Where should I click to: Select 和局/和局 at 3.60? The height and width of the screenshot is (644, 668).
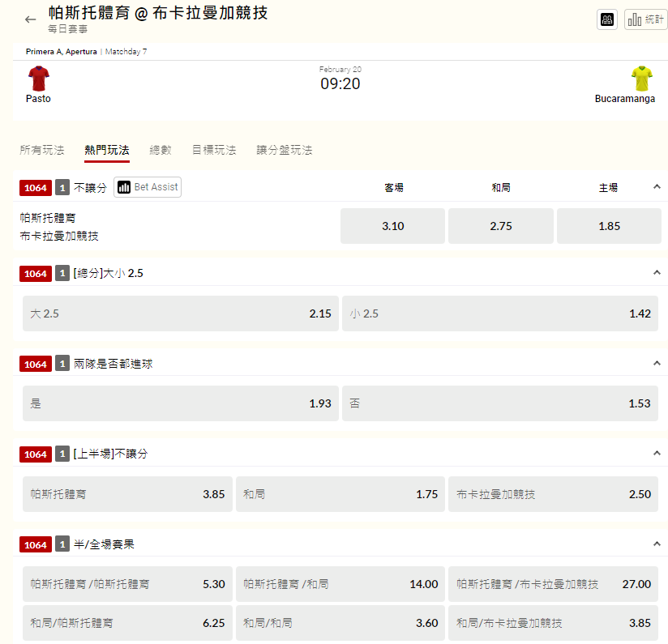pyautogui.click(x=340, y=623)
